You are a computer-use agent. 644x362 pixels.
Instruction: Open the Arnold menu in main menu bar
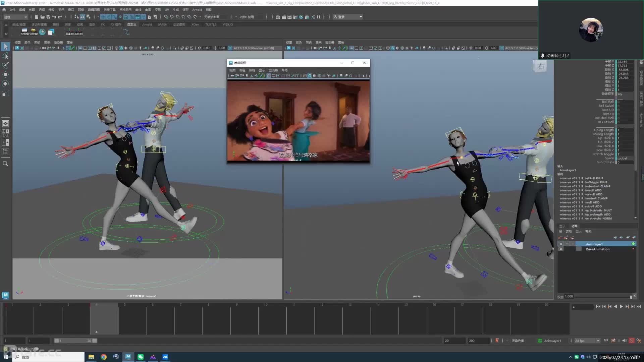[x=197, y=10]
